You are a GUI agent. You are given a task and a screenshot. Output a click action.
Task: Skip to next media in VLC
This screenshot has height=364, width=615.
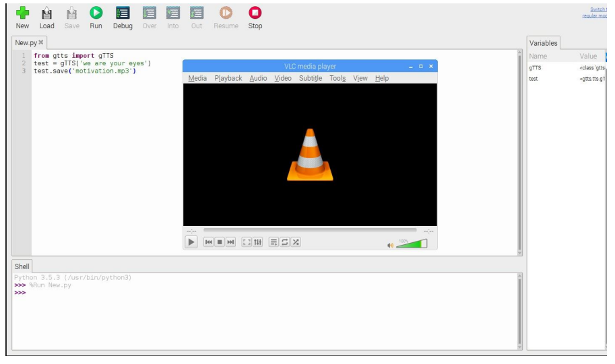(x=230, y=242)
